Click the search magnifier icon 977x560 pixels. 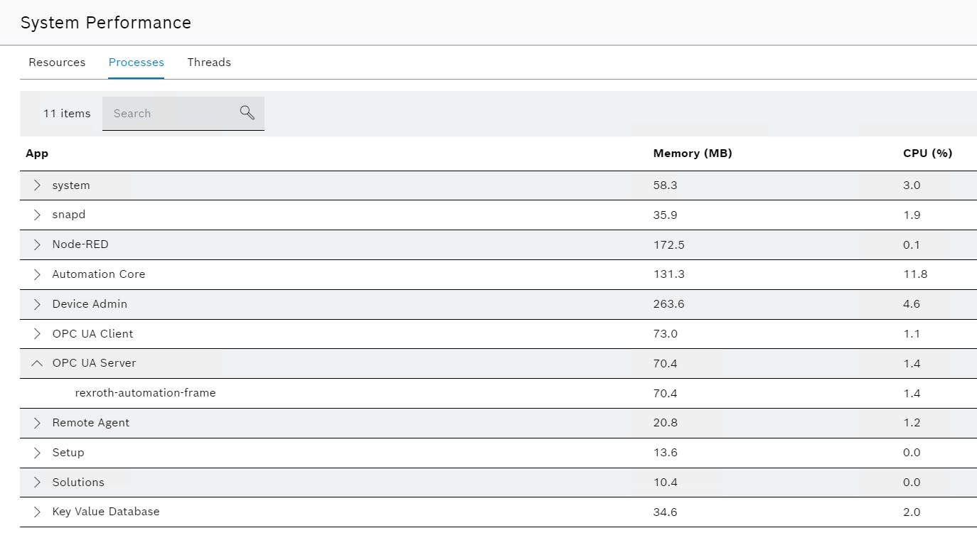(x=247, y=113)
